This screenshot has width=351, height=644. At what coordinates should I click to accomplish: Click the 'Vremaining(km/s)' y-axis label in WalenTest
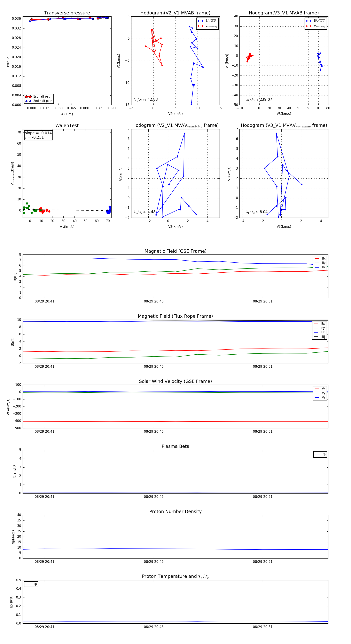[x=12, y=173]
